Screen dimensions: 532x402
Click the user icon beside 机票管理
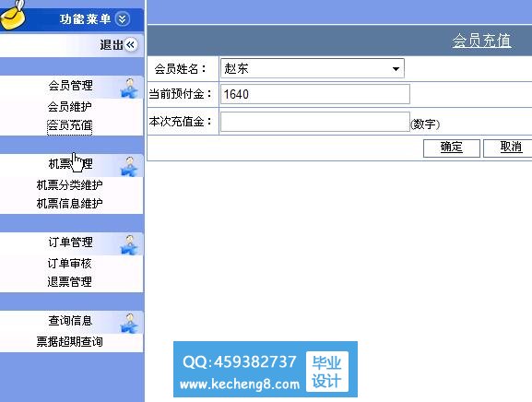[129, 166]
